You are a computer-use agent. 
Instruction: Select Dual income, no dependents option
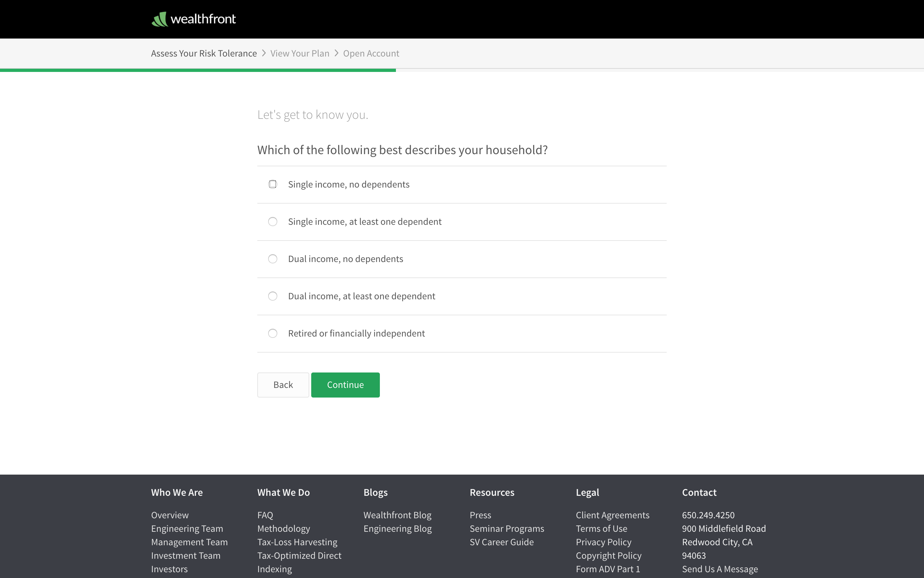click(273, 259)
